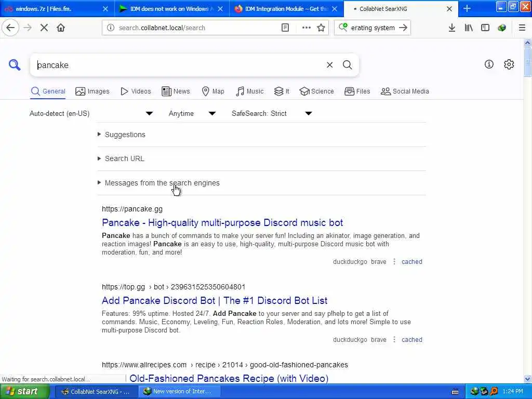Click the browser search box text
The width and height of the screenshot is (532, 399).
(x=373, y=28)
